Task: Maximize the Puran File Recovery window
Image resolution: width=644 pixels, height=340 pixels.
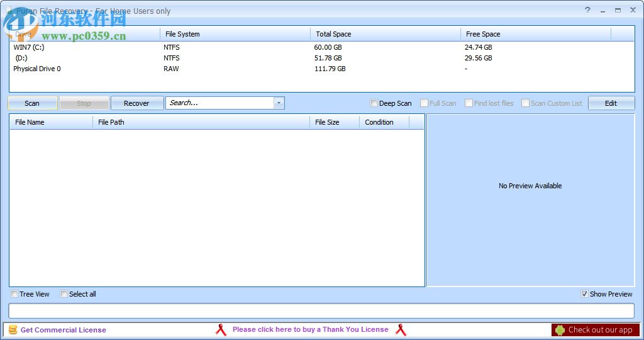Action: pyautogui.click(x=618, y=10)
